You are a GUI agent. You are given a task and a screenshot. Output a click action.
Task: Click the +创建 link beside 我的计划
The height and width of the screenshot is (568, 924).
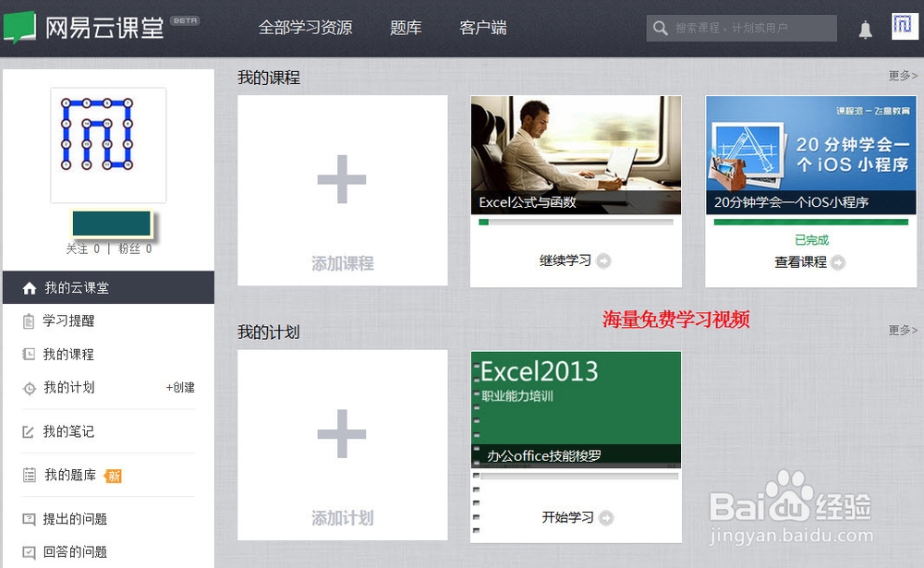tap(180, 388)
